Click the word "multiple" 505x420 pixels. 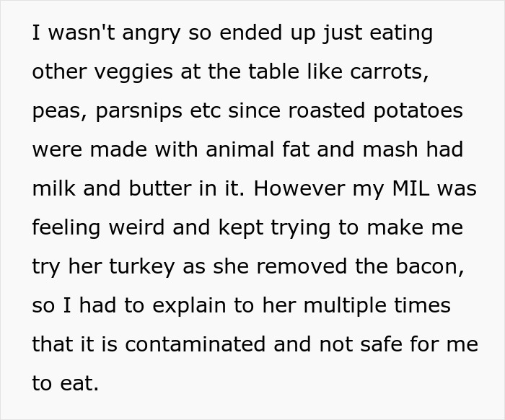[x=341, y=306]
